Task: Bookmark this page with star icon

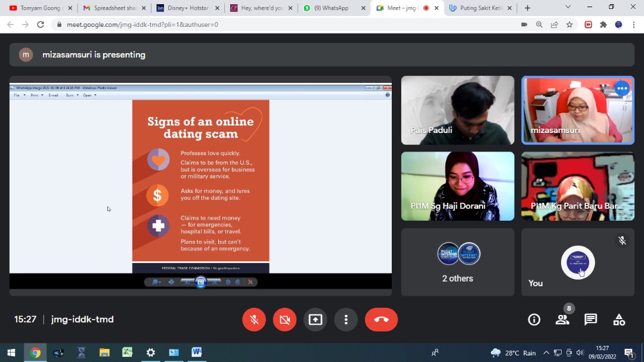Action: (569, 24)
